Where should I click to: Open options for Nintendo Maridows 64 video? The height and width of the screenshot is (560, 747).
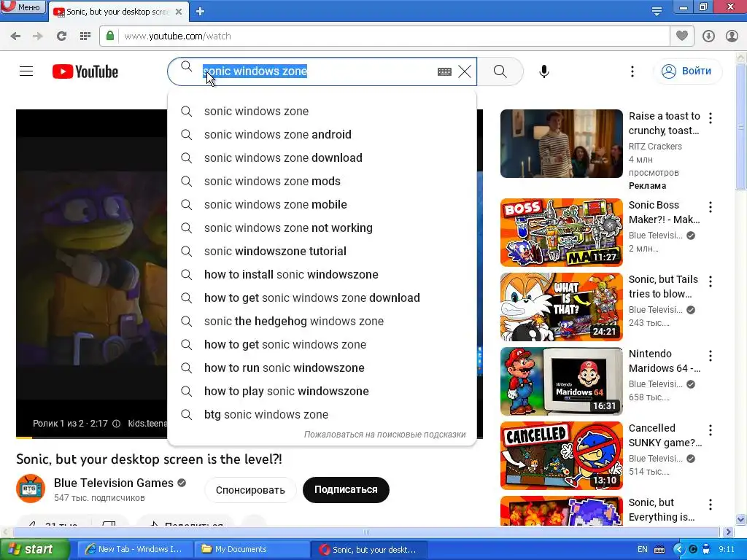point(711,356)
